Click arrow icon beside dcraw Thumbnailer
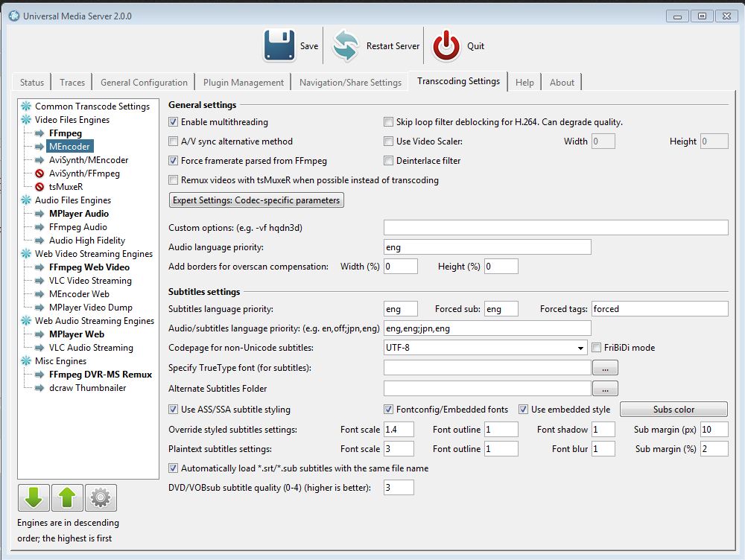The width and height of the screenshot is (745, 560). 40,387
